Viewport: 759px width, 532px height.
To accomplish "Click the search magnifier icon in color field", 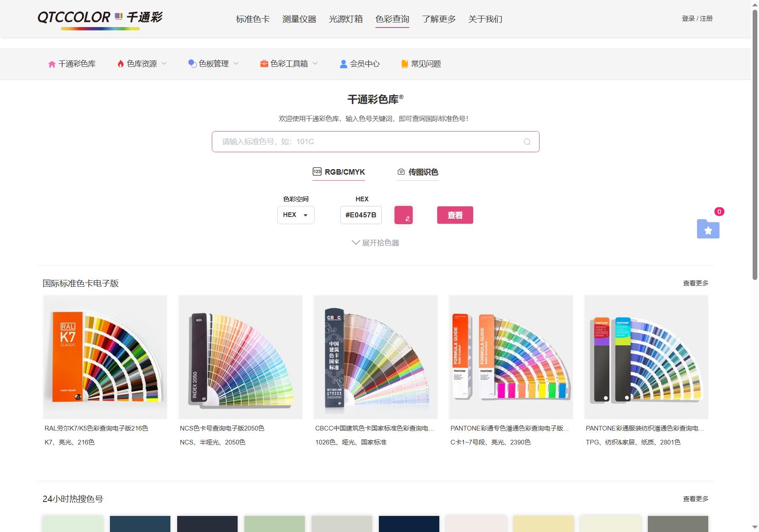I will pos(527,142).
